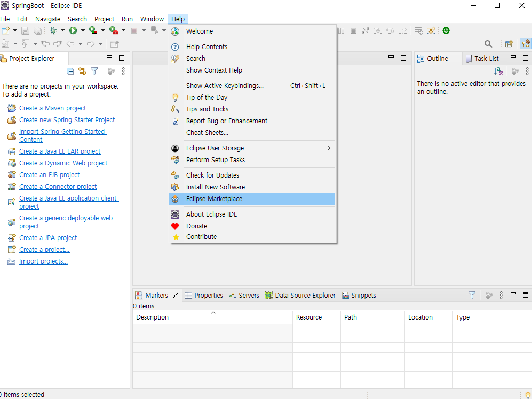
Task: Click the Spring Boot dashboard power icon
Action: point(446,30)
